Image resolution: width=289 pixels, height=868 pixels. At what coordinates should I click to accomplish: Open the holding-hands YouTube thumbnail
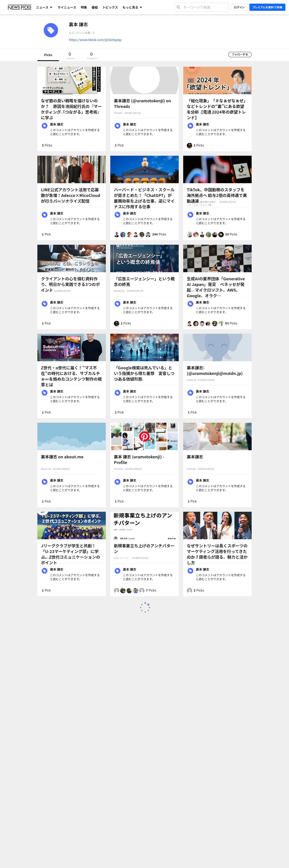[x=217, y=436]
